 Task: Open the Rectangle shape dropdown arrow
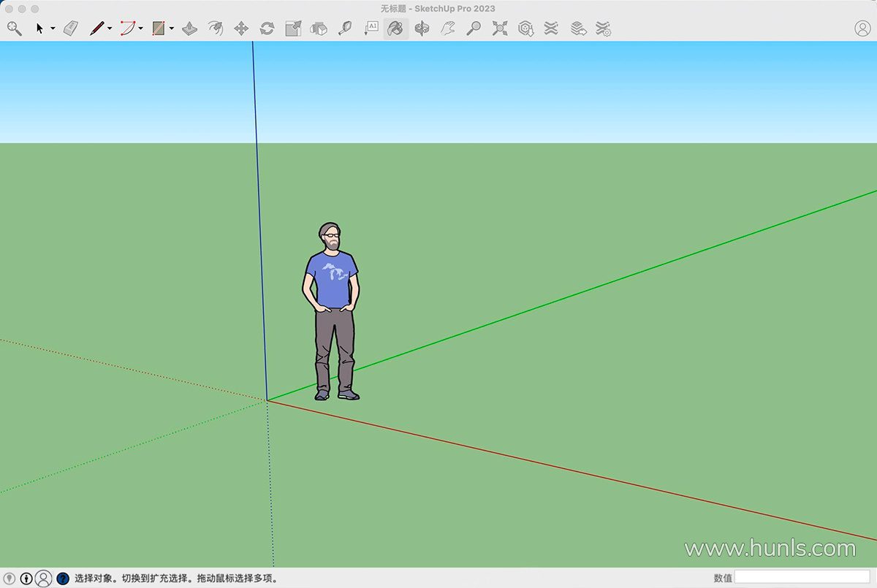coord(171,29)
